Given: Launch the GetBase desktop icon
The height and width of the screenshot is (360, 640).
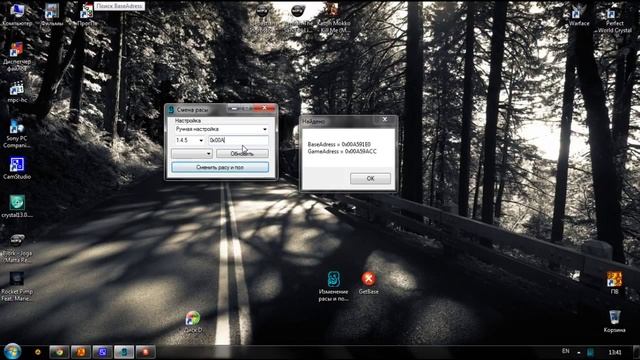Looking at the screenshot, I should coord(368,283).
